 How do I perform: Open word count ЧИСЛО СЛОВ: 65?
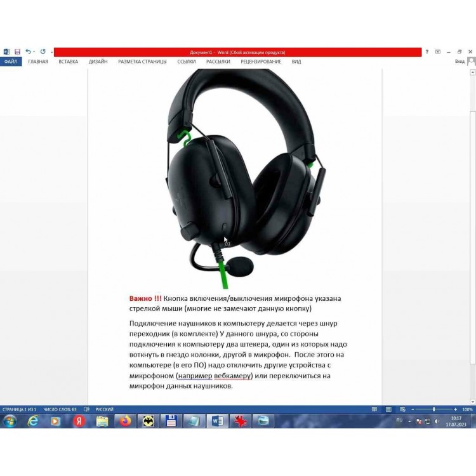pyautogui.click(x=60, y=409)
